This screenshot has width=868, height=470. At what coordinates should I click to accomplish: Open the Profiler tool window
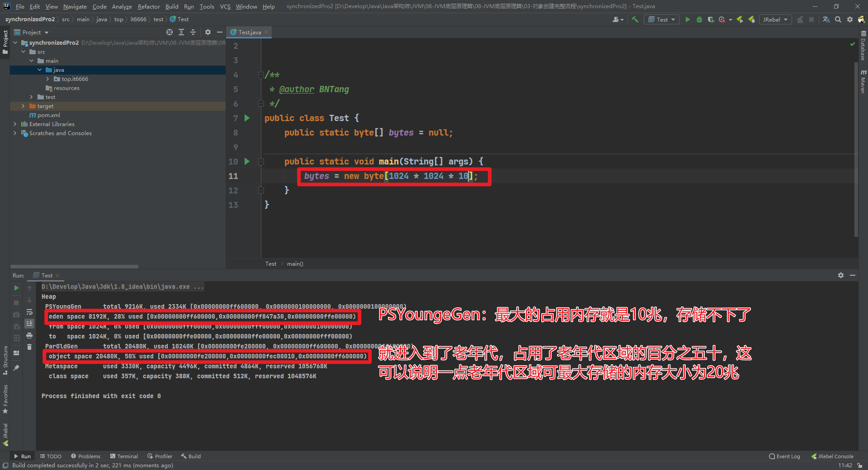coord(160,456)
